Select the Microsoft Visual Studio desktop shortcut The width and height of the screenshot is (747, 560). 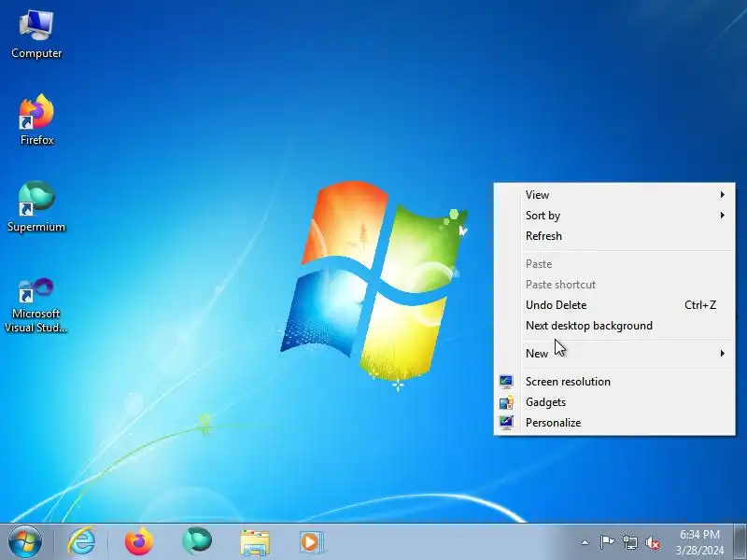point(35,305)
